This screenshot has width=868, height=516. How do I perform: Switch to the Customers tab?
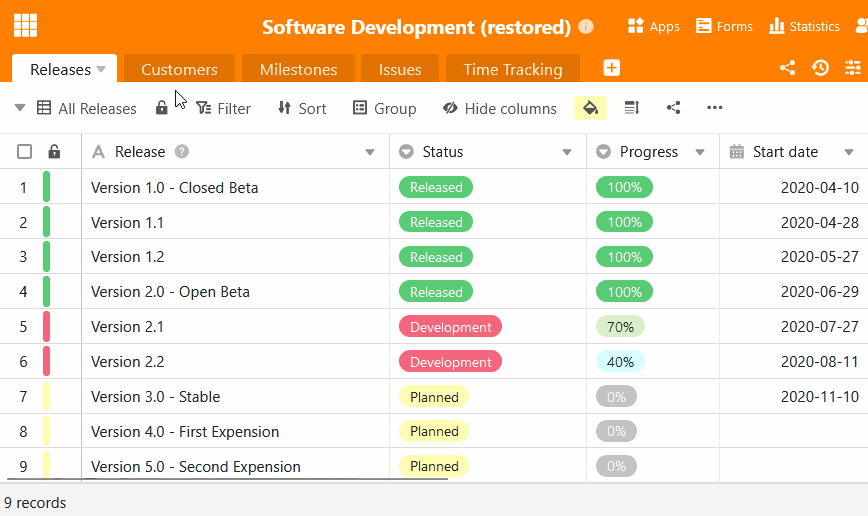179,69
